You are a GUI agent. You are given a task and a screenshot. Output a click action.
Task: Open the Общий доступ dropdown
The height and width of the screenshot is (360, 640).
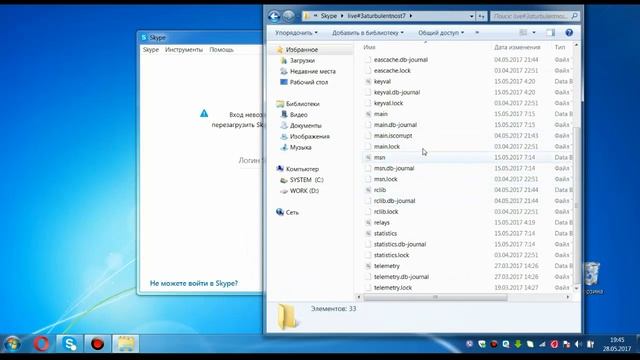(x=441, y=33)
